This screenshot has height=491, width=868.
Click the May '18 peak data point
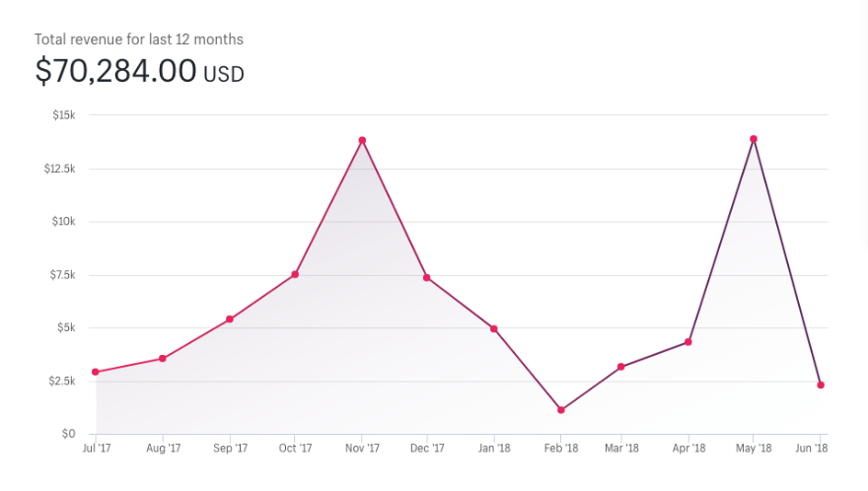(754, 139)
